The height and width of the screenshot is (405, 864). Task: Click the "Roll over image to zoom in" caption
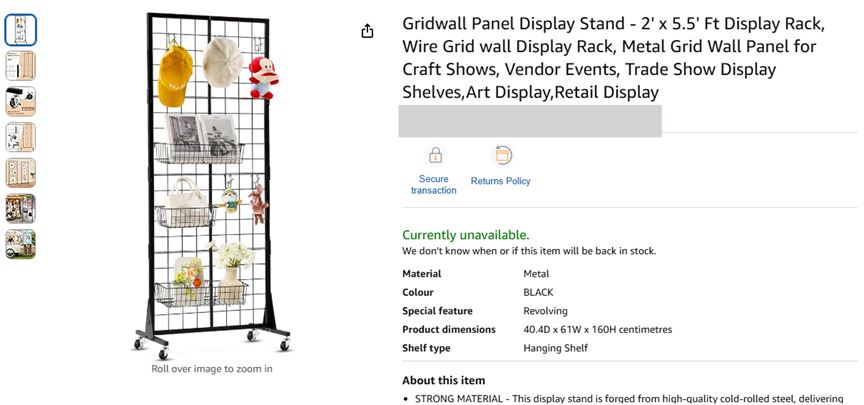pos(212,369)
